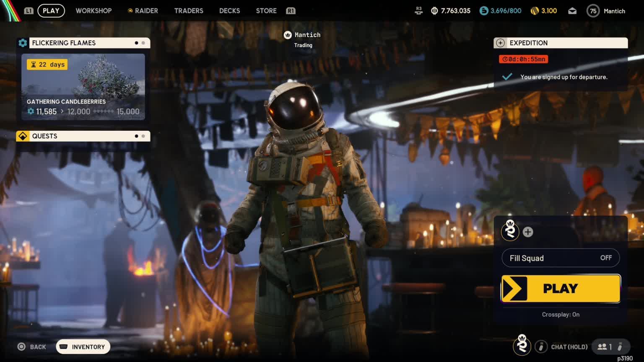This screenshot has height=362, width=644.
Task: Click the 3,696/800 currency balance
Action: (506, 11)
